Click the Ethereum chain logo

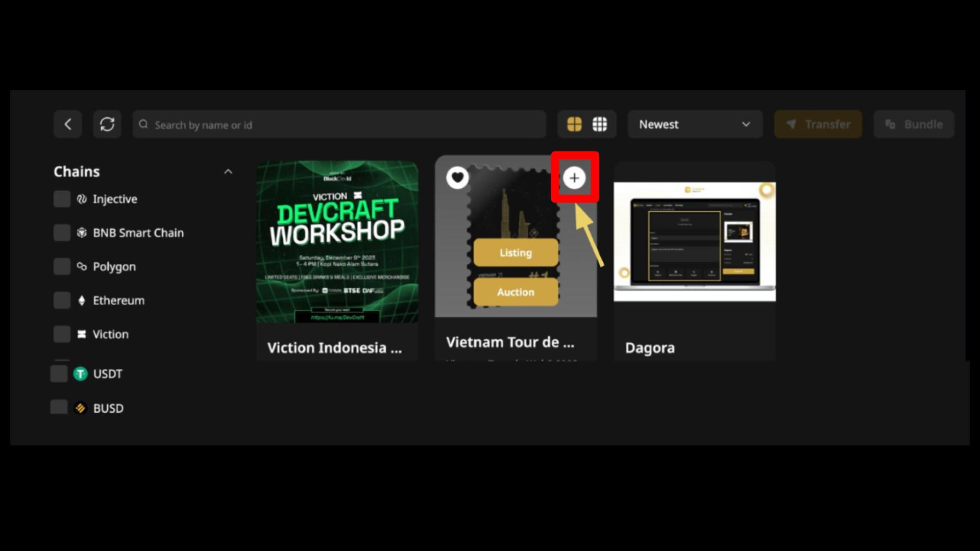coord(82,300)
